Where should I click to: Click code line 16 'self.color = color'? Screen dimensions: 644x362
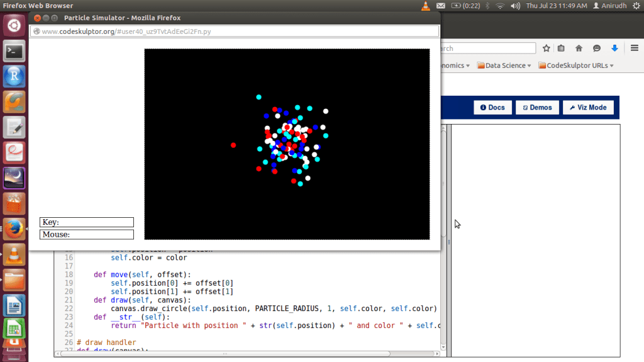click(x=148, y=257)
